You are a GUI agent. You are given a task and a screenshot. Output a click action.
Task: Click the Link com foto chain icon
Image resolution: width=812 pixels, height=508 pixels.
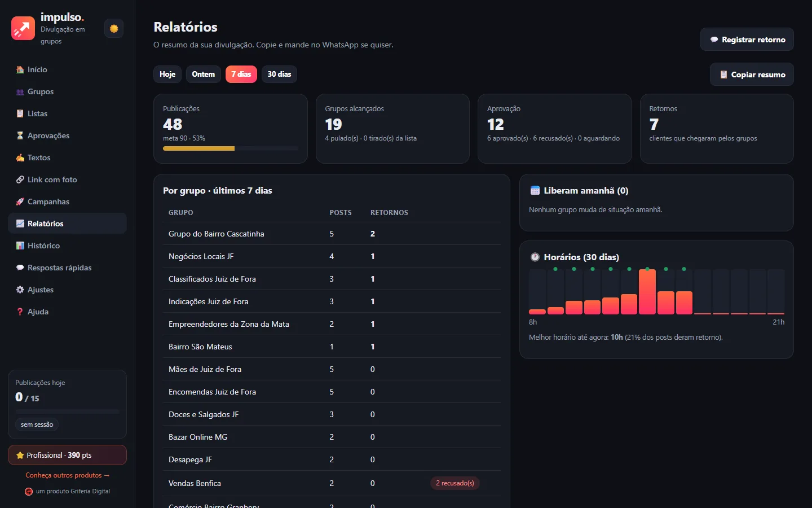tap(20, 179)
